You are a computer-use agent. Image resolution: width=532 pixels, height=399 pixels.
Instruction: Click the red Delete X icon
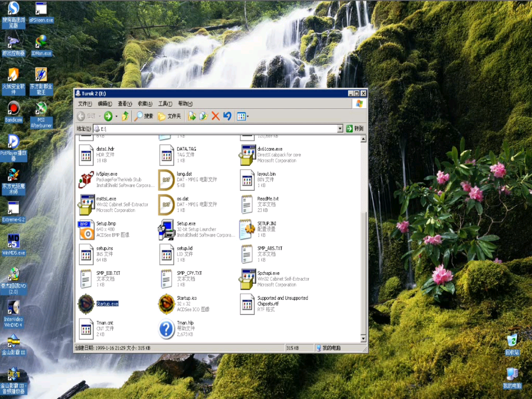(215, 116)
